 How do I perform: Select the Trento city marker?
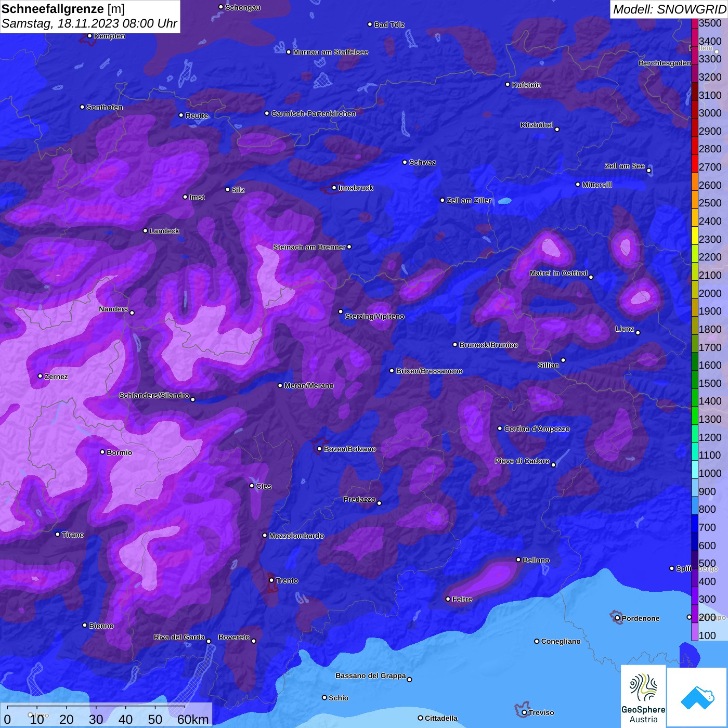click(271, 580)
